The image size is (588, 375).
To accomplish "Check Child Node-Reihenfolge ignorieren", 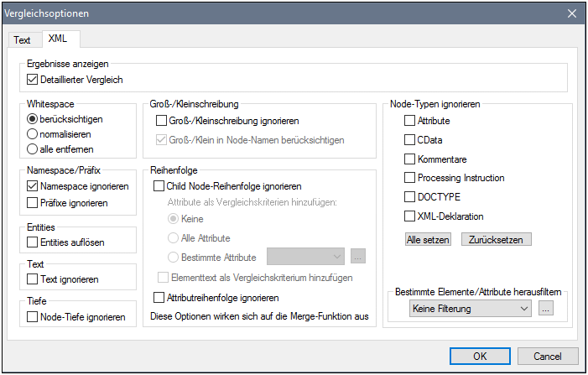I will tap(159, 186).
